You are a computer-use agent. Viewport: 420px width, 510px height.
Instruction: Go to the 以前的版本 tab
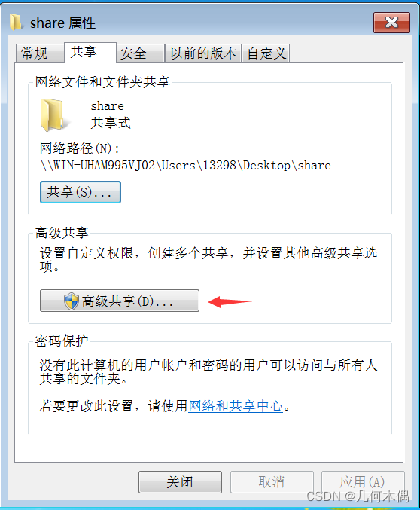coord(203,53)
